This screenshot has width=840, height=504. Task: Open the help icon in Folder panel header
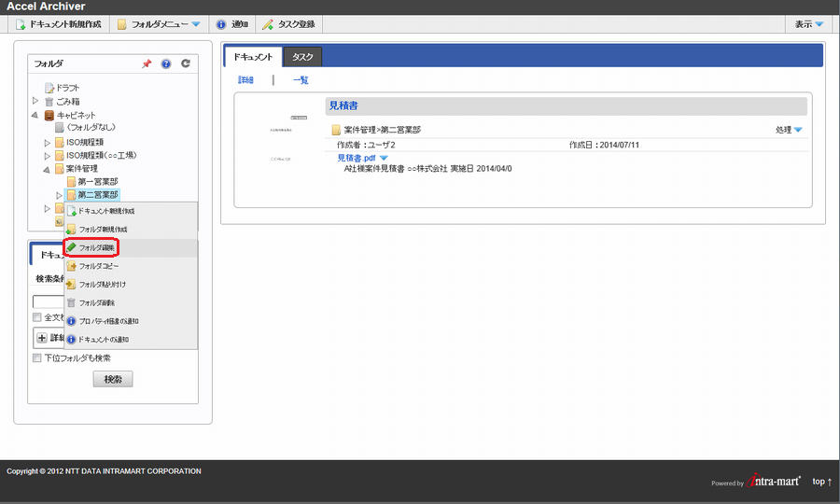pos(166,63)
